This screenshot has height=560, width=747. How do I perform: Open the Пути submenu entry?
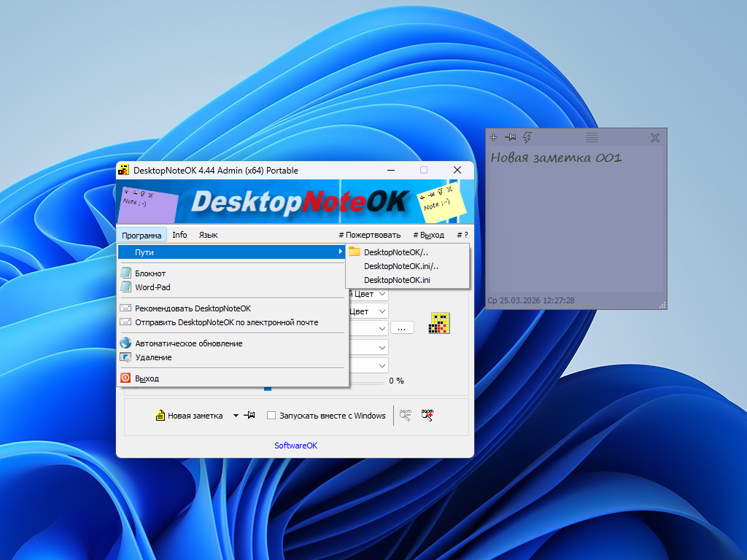231,252
